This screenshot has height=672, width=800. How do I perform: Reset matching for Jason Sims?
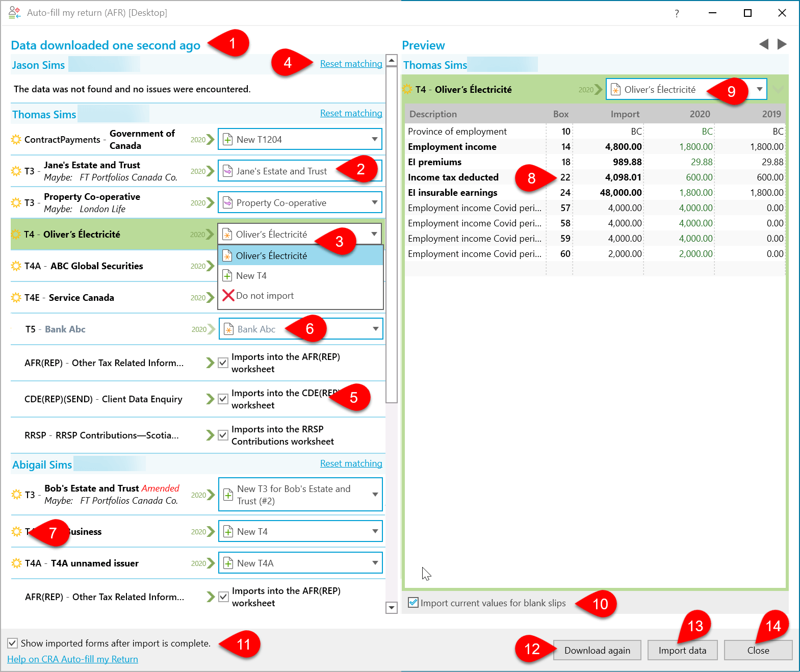pyautogui.click(x=351, y=64)
